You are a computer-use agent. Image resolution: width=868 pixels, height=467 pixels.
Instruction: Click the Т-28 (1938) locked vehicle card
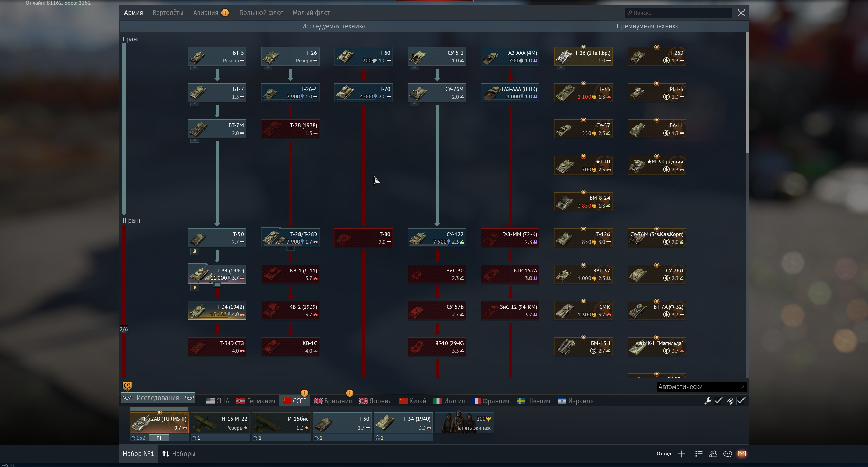tap(290, 129)
